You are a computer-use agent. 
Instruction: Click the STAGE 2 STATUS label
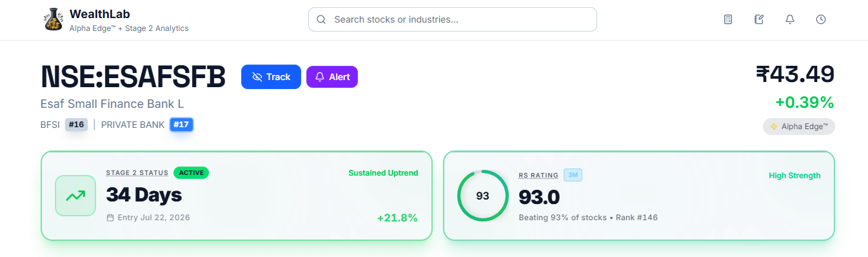[137, 172]
